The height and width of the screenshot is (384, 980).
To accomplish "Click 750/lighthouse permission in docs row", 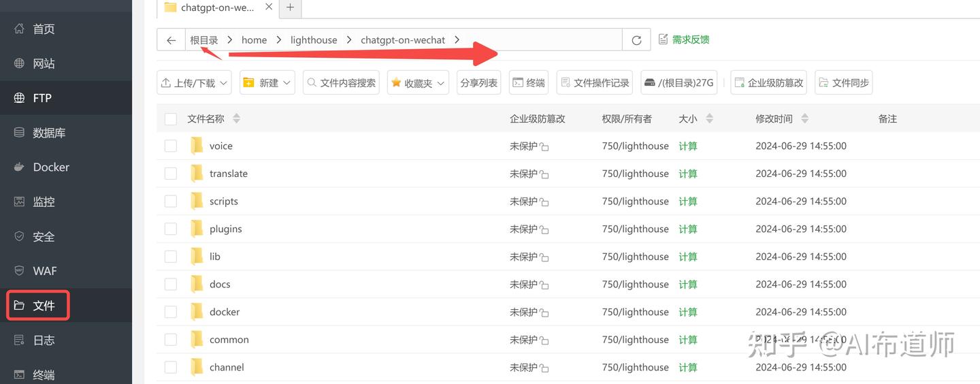I will [636, 284].
